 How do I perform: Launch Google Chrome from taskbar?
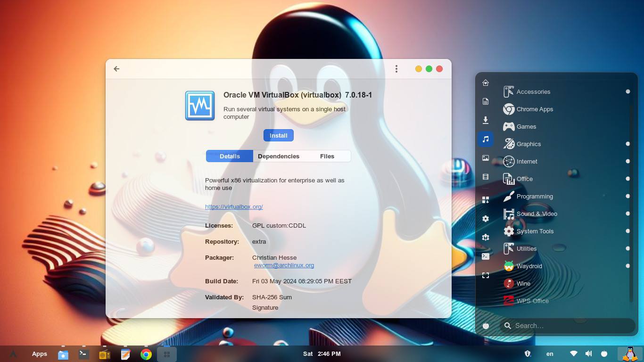coord(146,354)
